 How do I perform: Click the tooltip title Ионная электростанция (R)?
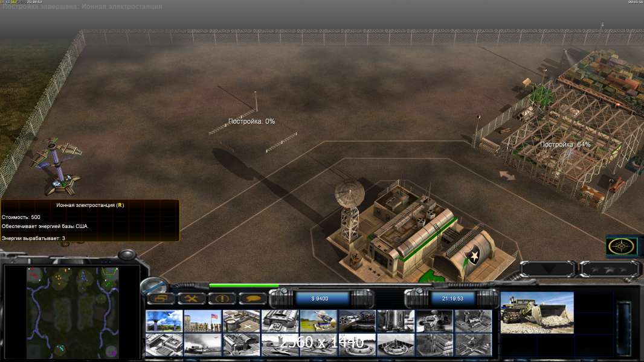pyautogui.click(x=90, y=205)
